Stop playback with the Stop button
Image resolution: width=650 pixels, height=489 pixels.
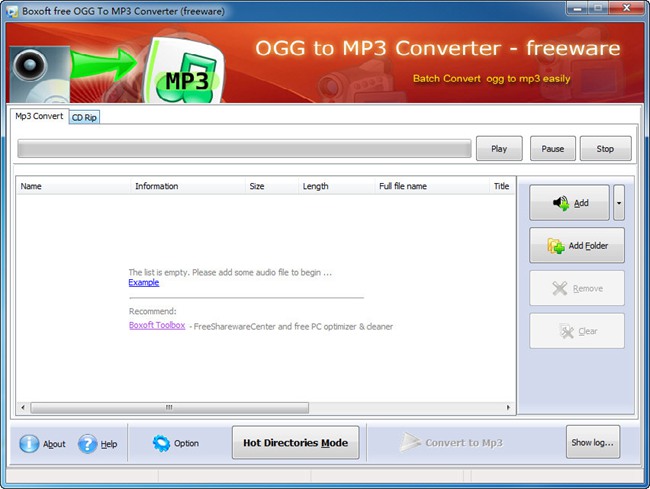(x=605, y=148)
